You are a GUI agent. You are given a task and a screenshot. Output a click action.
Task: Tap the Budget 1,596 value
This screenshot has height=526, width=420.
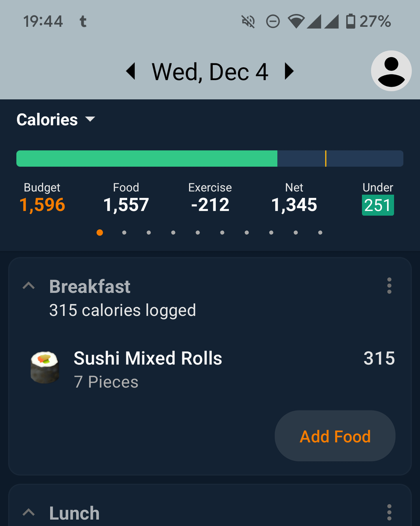coord(42,205)
